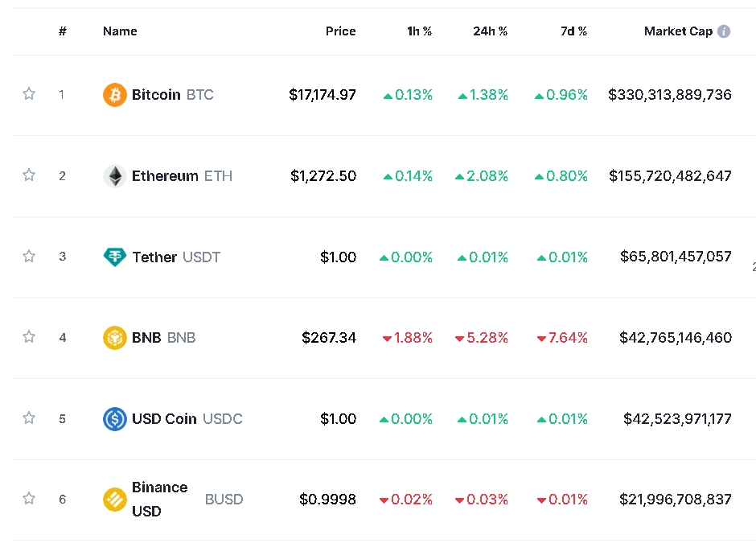Screen dimensions: 756x543
Task: Sort by Market Cap column header
Action: pos(678,31)
